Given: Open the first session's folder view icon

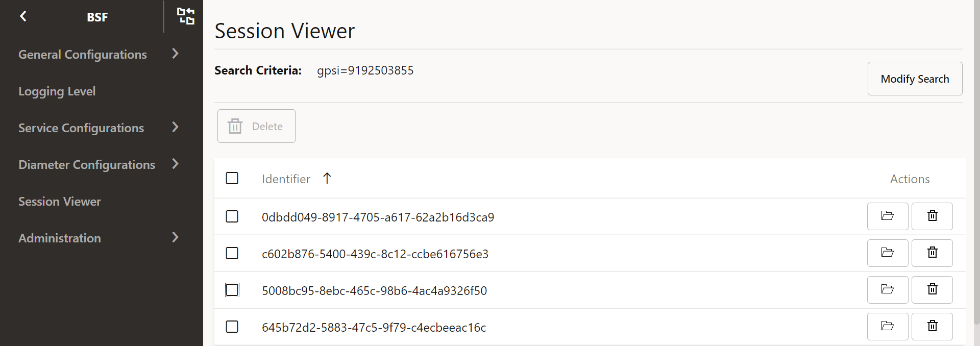Looking at the screenshot, I should pyautogui.click(x=887, y=216).
